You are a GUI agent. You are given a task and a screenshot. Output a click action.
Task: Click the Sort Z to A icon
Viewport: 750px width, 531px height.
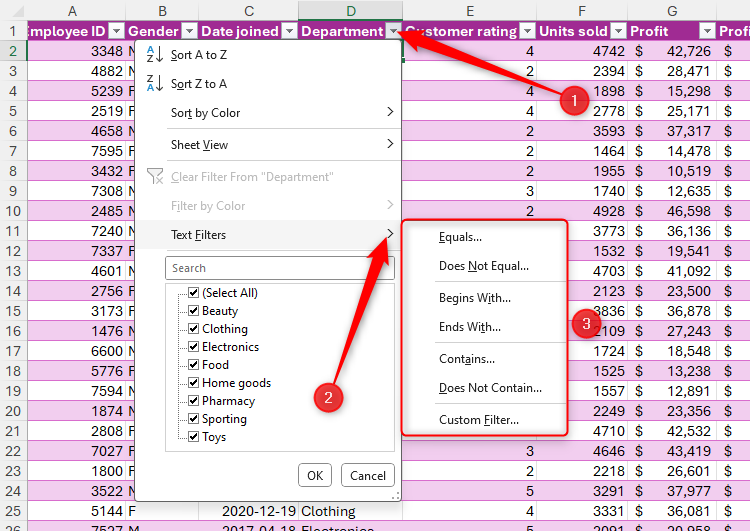click(153, 84)
